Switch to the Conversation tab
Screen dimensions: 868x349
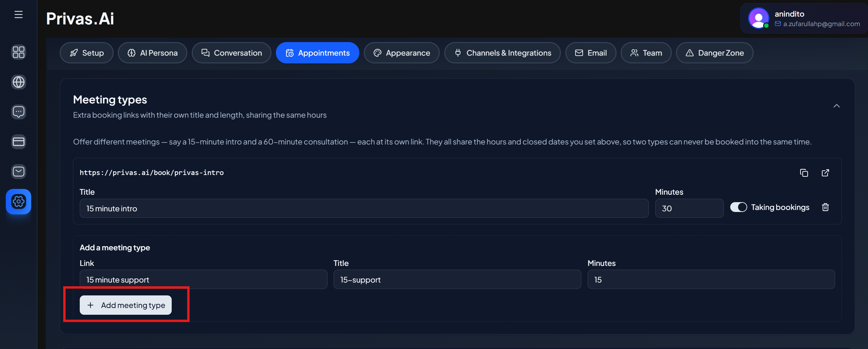(231, 53)
